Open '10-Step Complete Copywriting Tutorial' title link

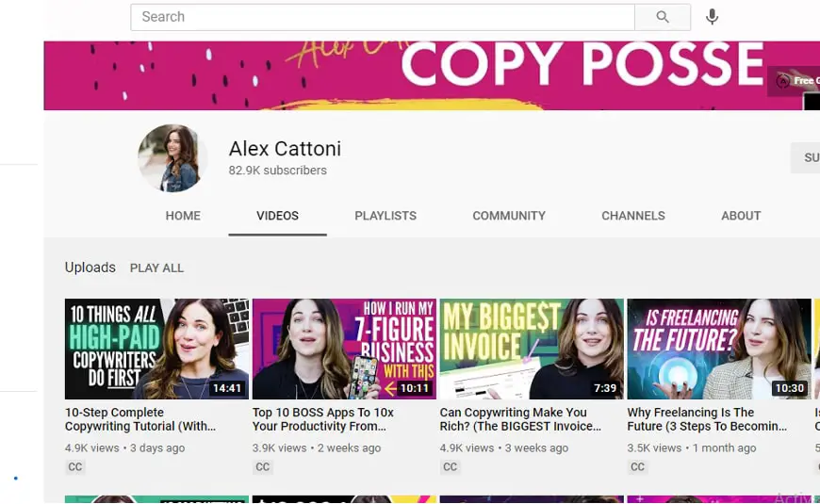pyautogui.click(x=140, y=419)
